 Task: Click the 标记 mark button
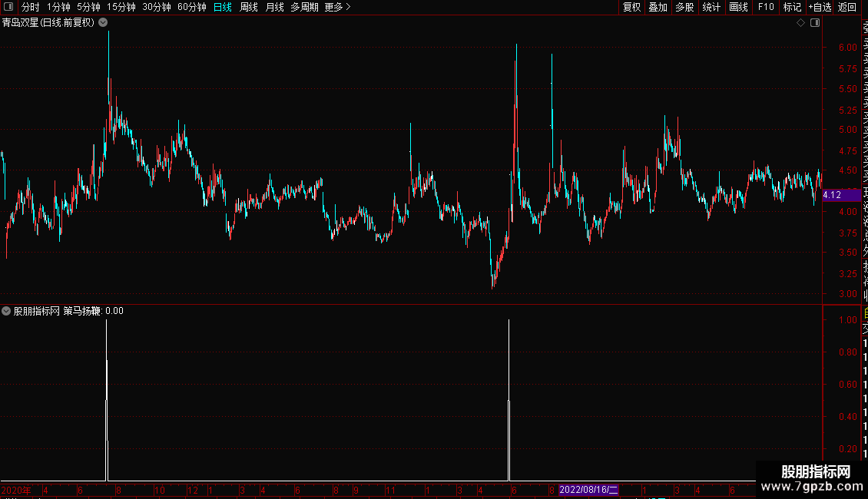[x=792, y=7]
